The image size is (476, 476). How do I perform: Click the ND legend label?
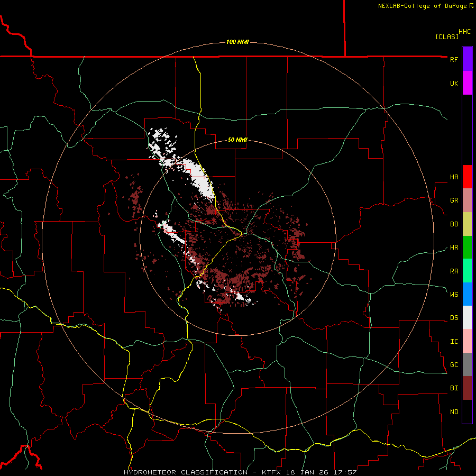(x=454, y=412)
